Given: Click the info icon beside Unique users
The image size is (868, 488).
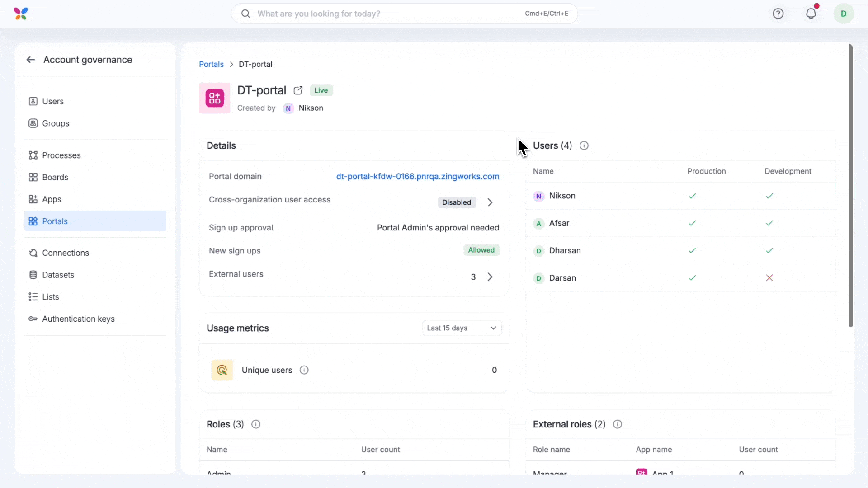Looking at the screenshot, I should point(304,370).
